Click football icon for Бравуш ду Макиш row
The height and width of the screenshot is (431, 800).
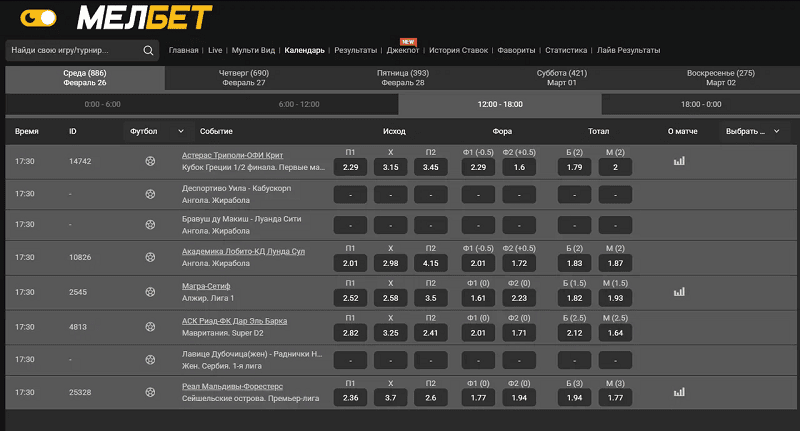[150, 224]
